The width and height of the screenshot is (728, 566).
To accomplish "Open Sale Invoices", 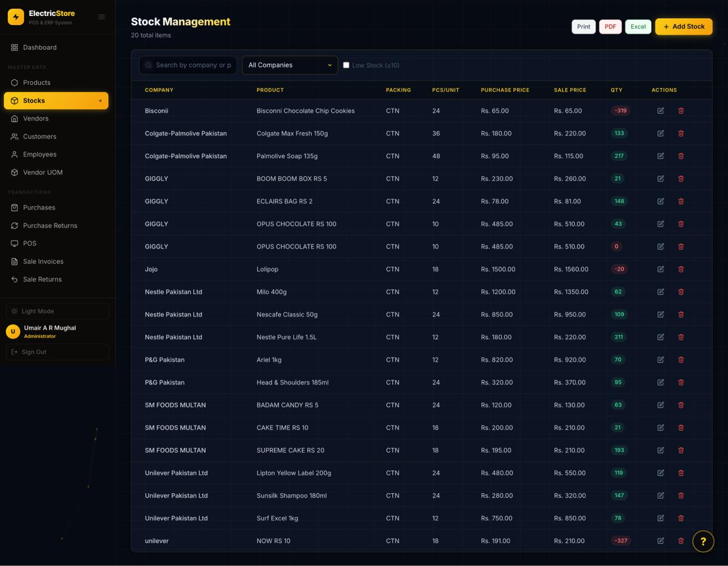I will click(56, 262).
